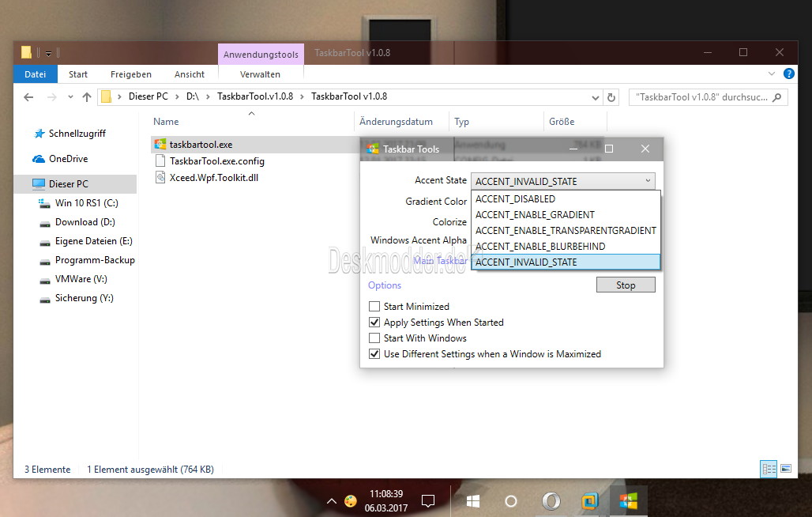Screen dimensions: 812x517
Task: Open VMWare (V:) drive
Action: point(81,279)
